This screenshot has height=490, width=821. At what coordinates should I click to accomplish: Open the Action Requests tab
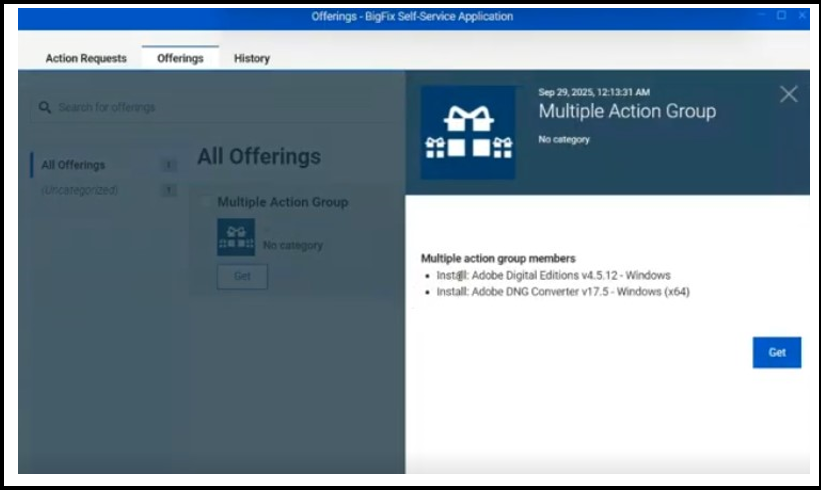pyautogui.click(x=86, y=58)
